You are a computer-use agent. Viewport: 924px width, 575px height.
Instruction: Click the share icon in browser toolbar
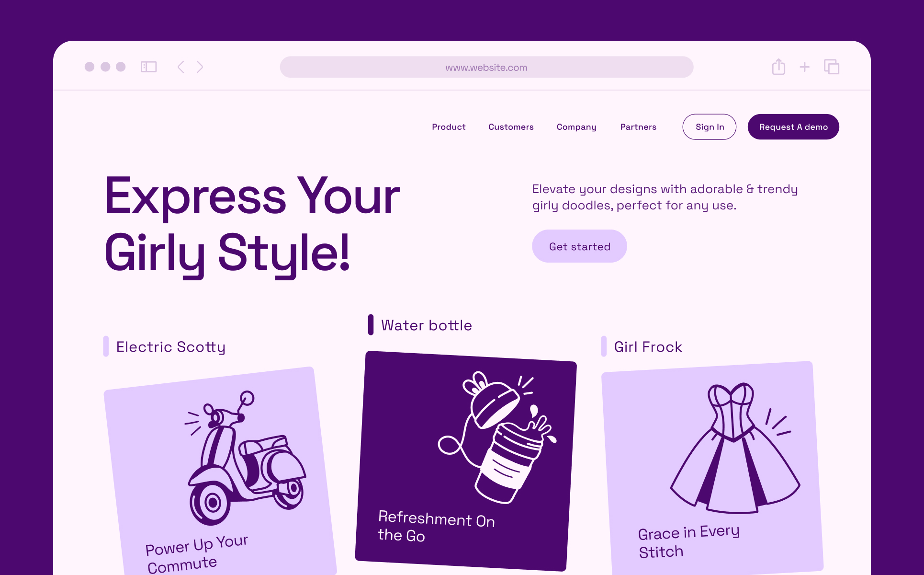[x=778, y=67]
